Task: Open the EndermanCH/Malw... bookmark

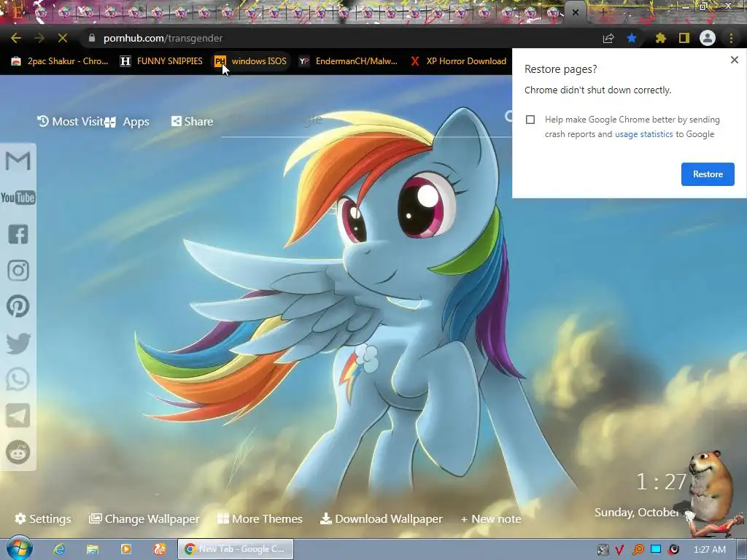Action: point(348,61)
